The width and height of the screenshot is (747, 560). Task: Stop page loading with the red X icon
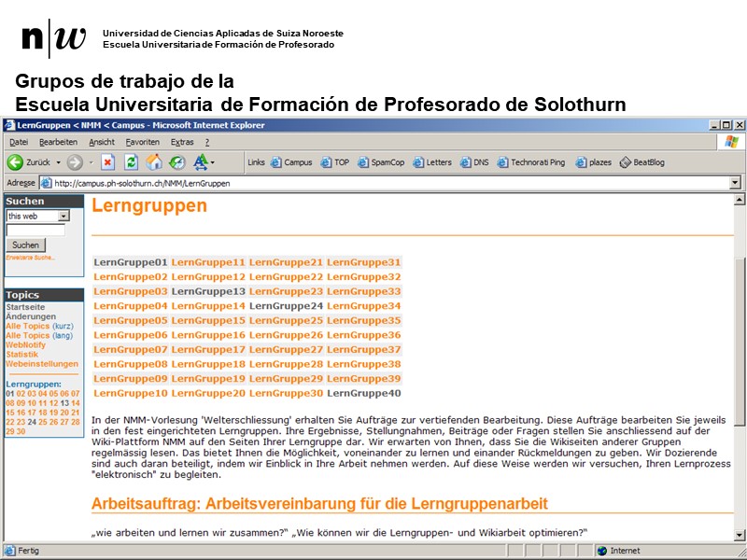click(x=106, y=160)
